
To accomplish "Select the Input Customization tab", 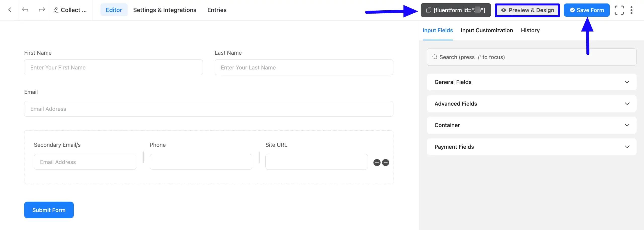I will coord(487,30).
